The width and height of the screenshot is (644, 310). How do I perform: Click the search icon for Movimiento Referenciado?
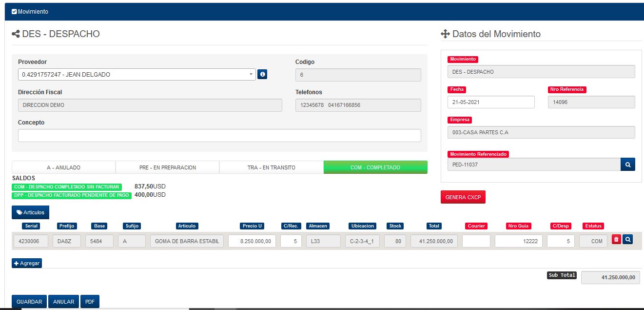pyautogui.click(x=628, y=165)
